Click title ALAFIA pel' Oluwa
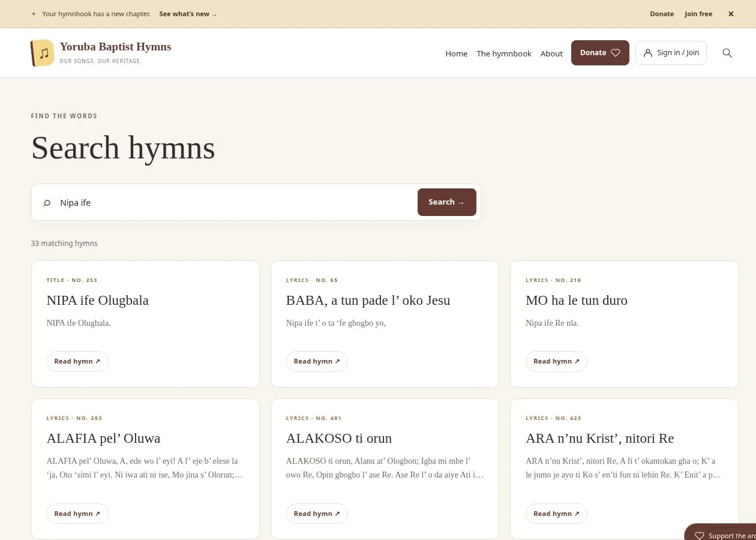 coord(103,439)
